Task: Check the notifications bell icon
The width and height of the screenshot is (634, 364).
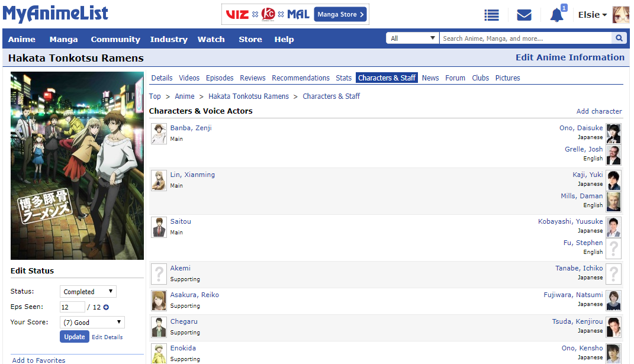Action: [x=556, y=15]
